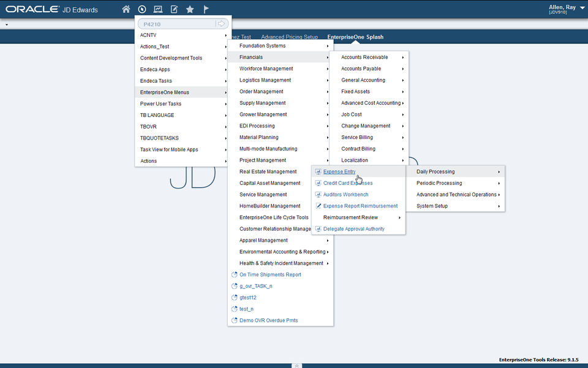Select Daily Processing menu item
Screen dimensions: 588x368
click(455, 171)
